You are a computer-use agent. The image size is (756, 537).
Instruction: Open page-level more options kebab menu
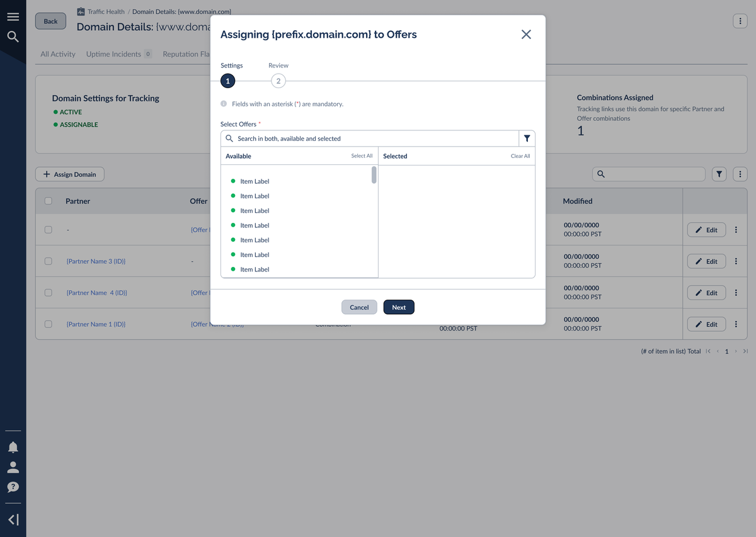point(740,21)
